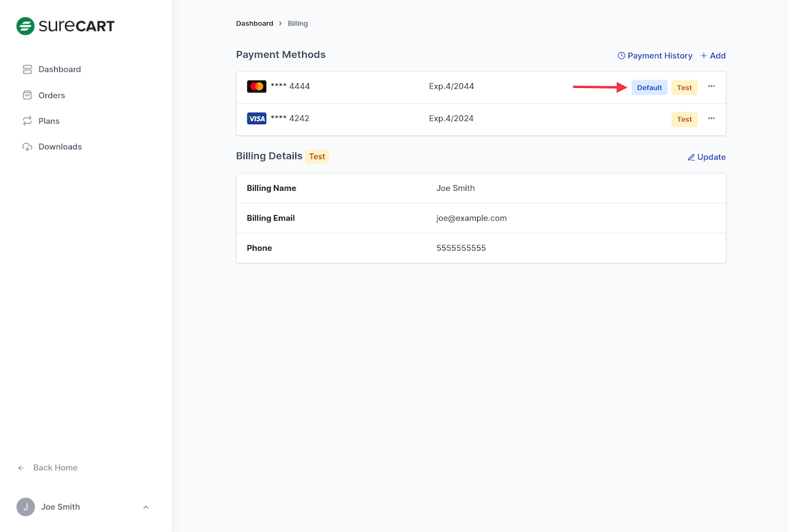Click the SureCart logo

click(66, 26)
